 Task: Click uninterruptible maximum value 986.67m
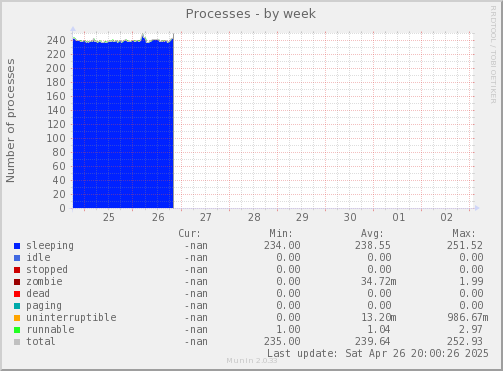(468, 318)
